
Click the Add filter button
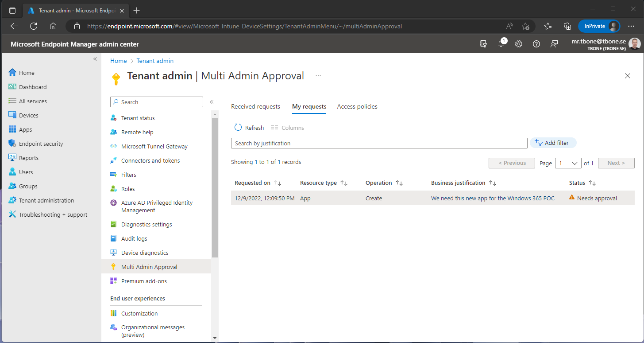click(x=553, y=143)
